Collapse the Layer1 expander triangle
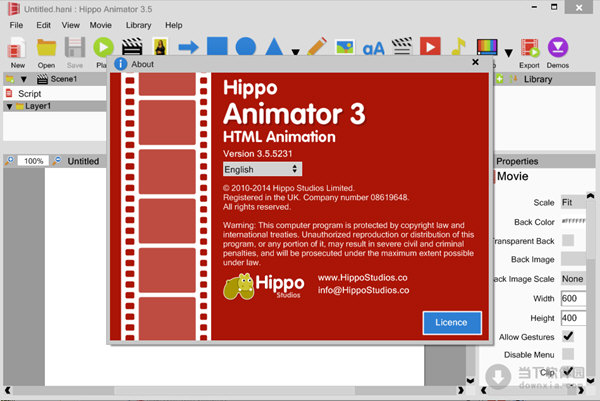 point(9,106)
